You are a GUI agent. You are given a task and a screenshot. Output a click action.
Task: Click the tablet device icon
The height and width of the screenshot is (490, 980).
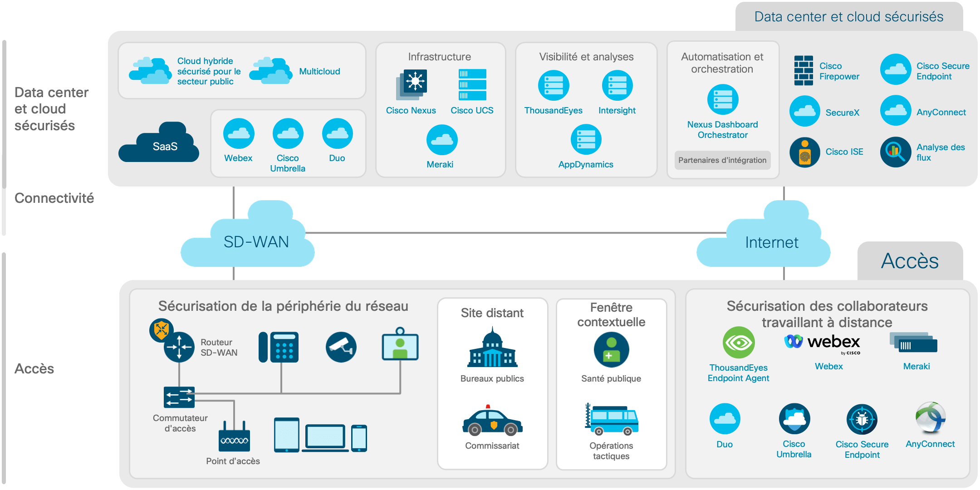287,435
